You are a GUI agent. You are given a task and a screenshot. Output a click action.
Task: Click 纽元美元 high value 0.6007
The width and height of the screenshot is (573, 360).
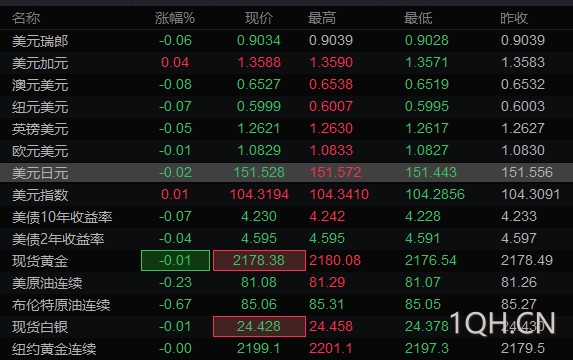[331, 106]
